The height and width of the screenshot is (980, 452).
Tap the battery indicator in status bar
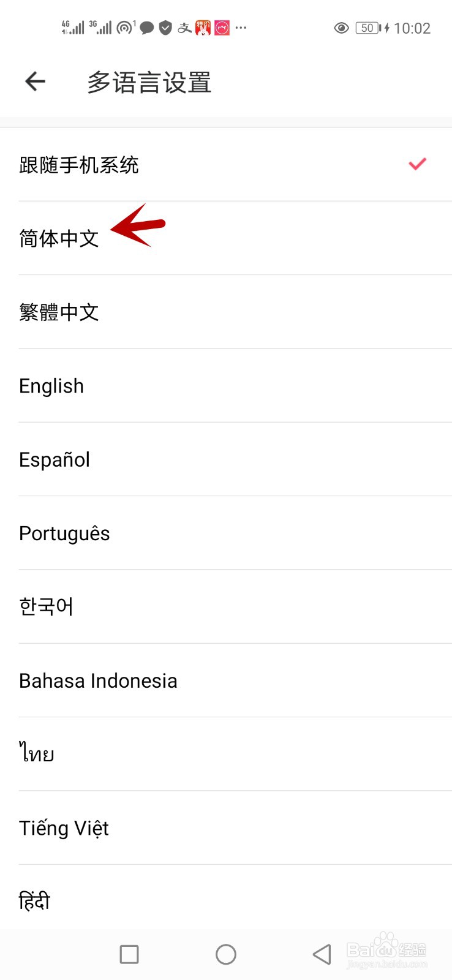367,28
